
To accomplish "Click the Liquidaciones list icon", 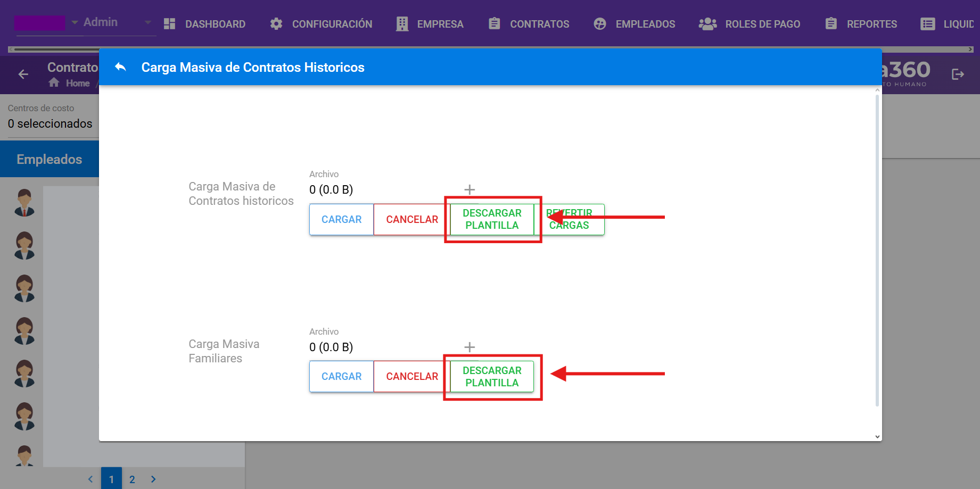I will 928,24.
